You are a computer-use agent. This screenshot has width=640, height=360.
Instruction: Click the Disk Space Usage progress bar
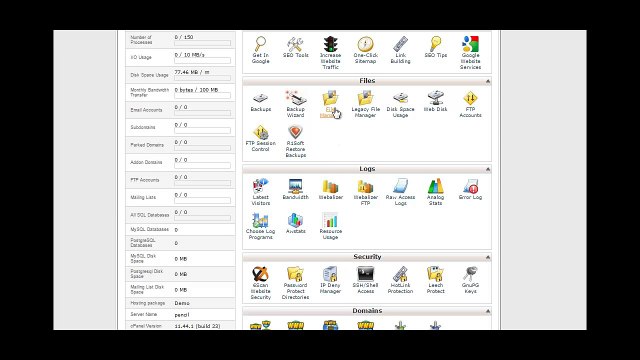pos(202,78)
